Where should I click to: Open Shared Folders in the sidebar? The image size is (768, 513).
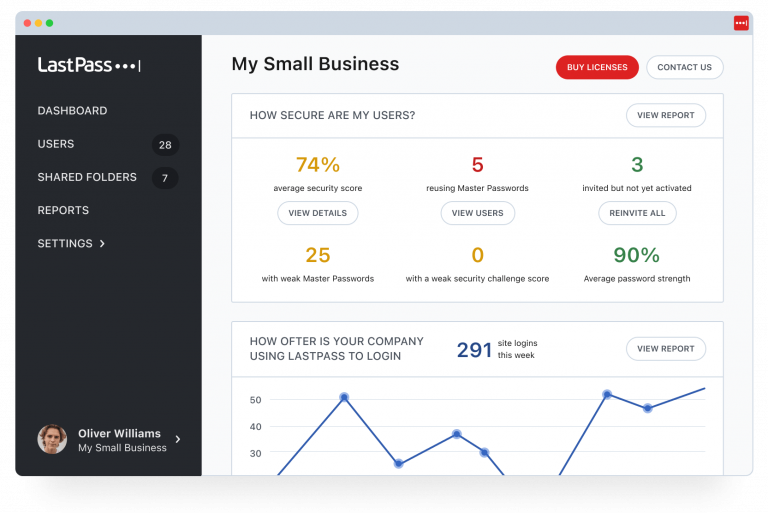87,177
